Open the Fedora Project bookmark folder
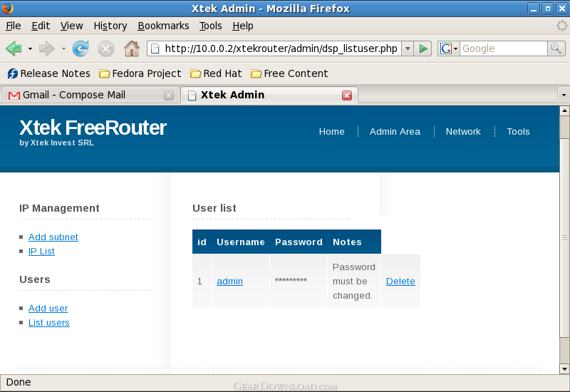Image resolution: width=570 pixels, height=392 pixels. (x=140, y=73)
